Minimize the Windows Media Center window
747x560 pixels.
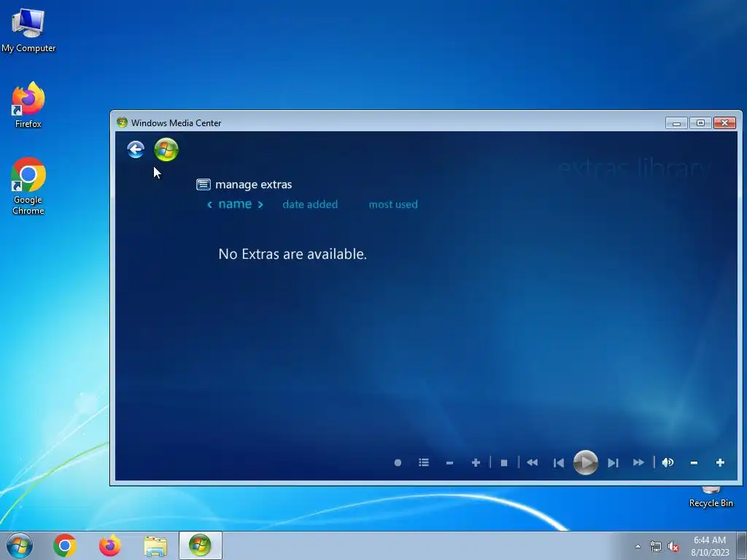tap(676, 122)
